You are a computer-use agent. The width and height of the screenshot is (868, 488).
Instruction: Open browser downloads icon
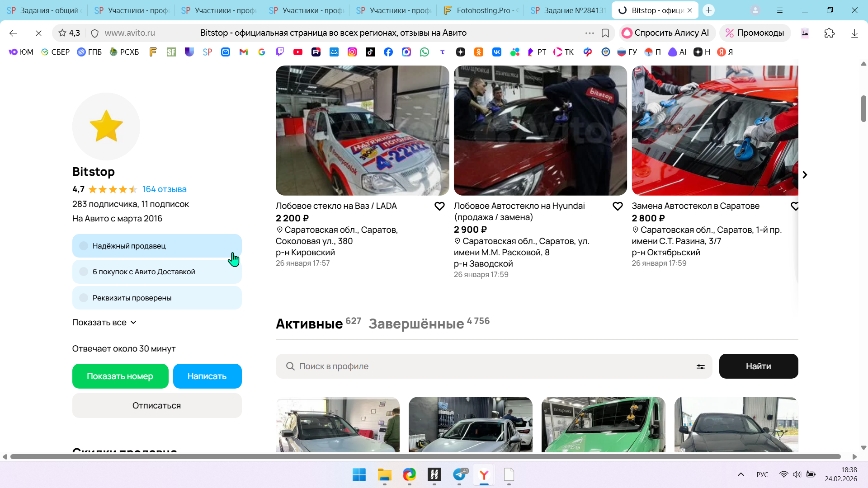[854, 33]
